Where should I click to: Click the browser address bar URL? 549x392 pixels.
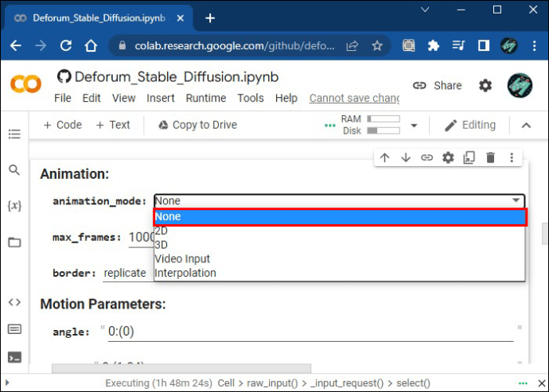coord(234,45)
